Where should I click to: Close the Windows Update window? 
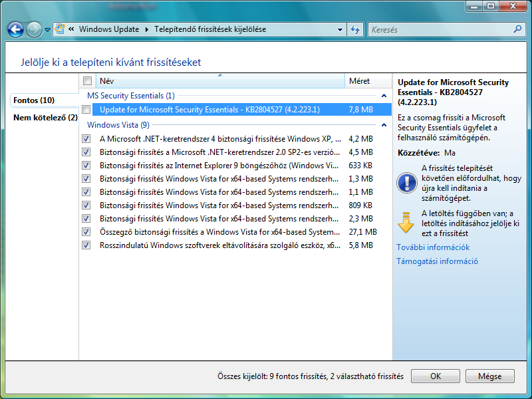513,6
